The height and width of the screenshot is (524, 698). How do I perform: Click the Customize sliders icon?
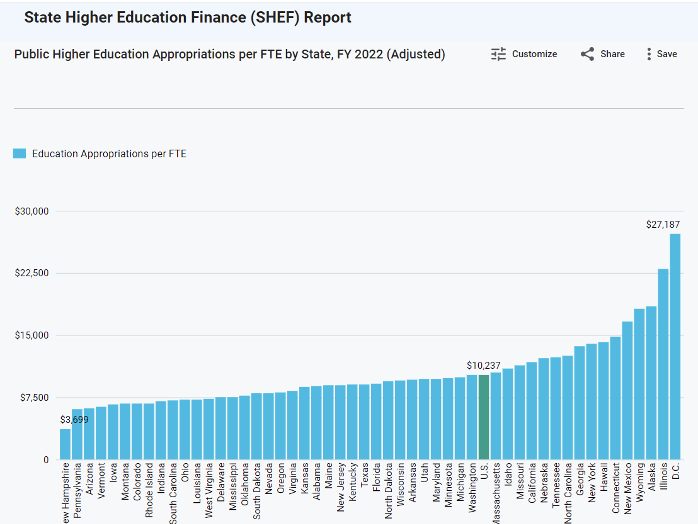(x=499, y=54)
